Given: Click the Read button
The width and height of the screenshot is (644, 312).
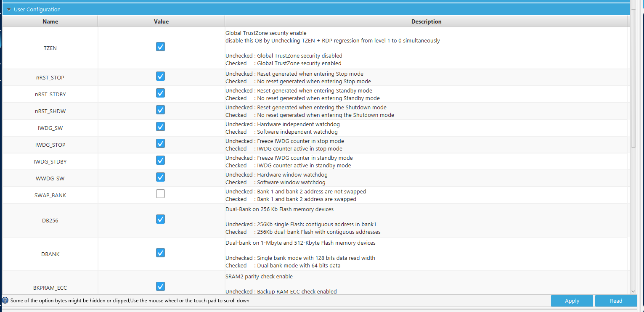Looking at the screenshot, I should click(x=616, y=301).
